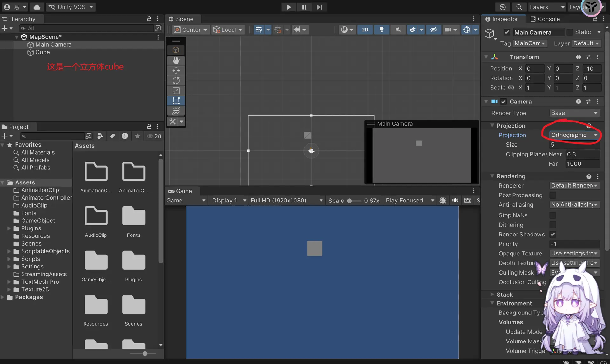Screen dimensions: 610x364
Task: Toggle Center pivot mode button
Action: click(191, 30)
